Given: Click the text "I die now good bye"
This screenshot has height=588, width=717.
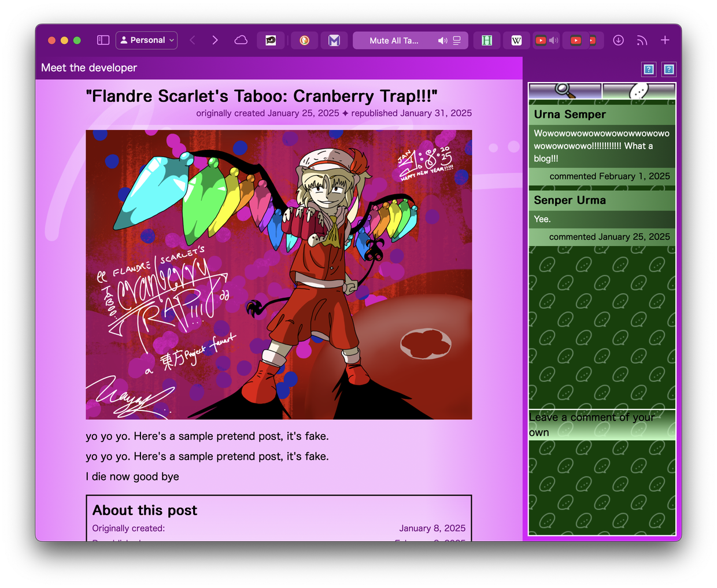Looking at the screenshot, I should [132, 476].
